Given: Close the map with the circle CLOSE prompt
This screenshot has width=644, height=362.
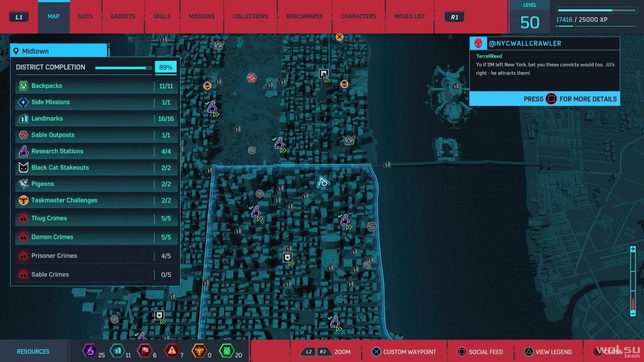Looking at the screenshot, I should click(609, 352).
